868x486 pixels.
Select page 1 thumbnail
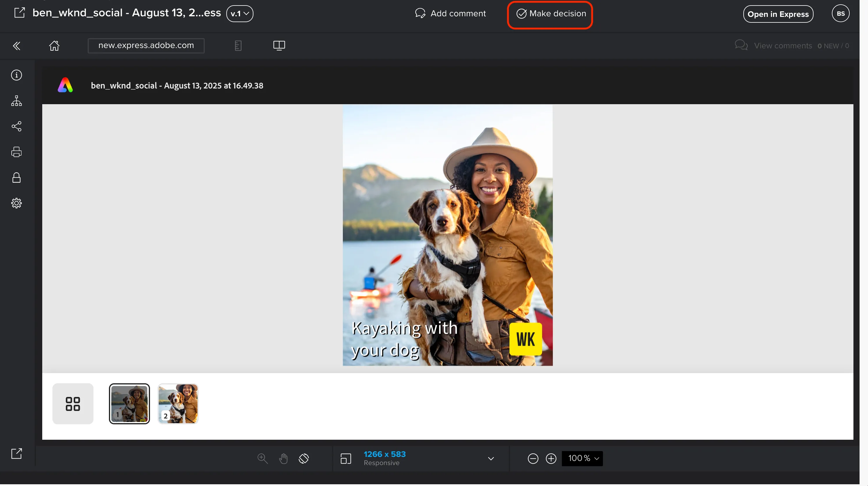click(129, 404)
